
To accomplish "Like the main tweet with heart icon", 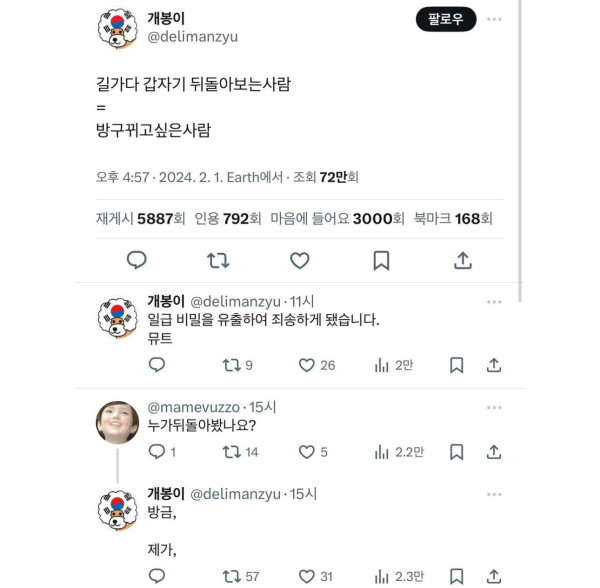I will [x=300, y=261].
